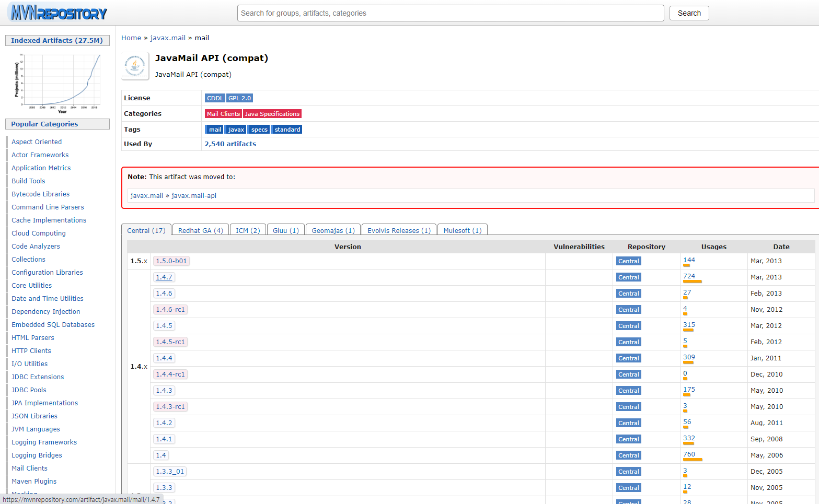Click the Search button
This screenshot has width=819, height=504.
tap(688, 13)
